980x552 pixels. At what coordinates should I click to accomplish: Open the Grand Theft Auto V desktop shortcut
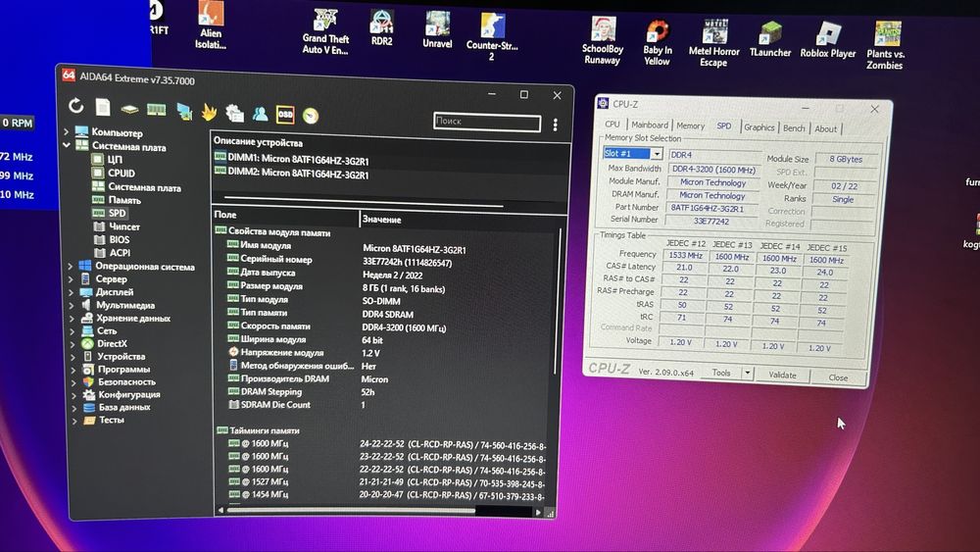pyautogui.click(x=325, y=31)
